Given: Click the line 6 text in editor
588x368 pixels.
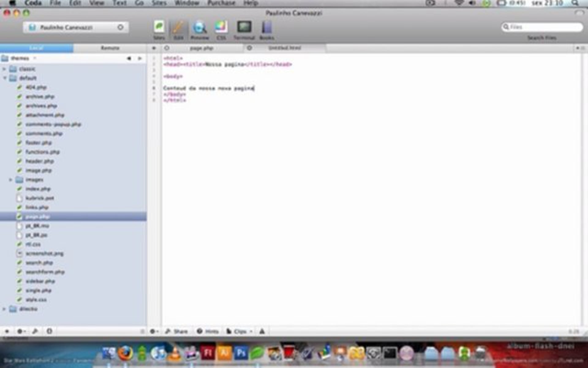Looking at the screenshot, I should pyautogui.click(x=209, y=88).
